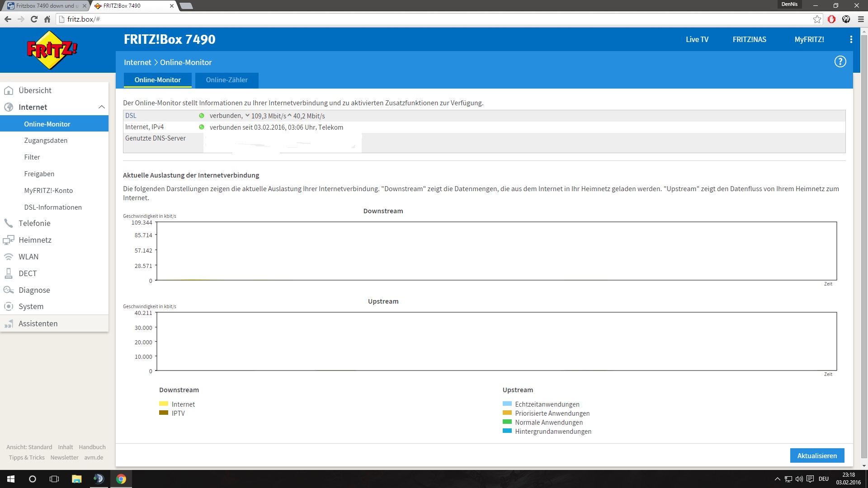Open the Zugangsdaten menu entry

[x=46, y=141]
